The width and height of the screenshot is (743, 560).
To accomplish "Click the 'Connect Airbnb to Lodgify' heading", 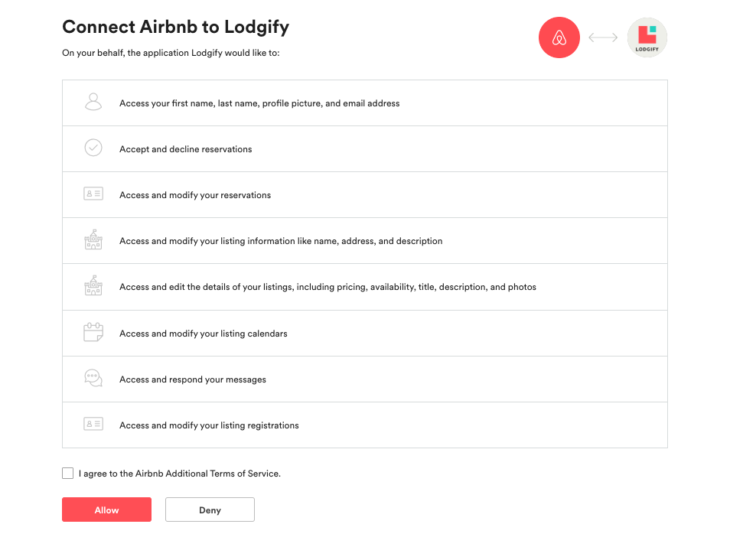I will [x=176, y=27].
